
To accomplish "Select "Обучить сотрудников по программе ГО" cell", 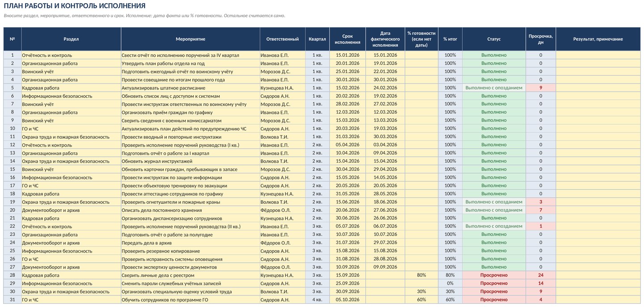I will coord(191,300).
